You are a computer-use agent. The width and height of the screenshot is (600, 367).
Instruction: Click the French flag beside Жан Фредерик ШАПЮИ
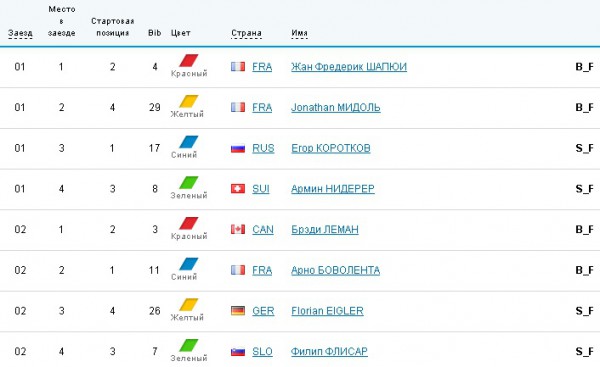click(x=238, y=67)
